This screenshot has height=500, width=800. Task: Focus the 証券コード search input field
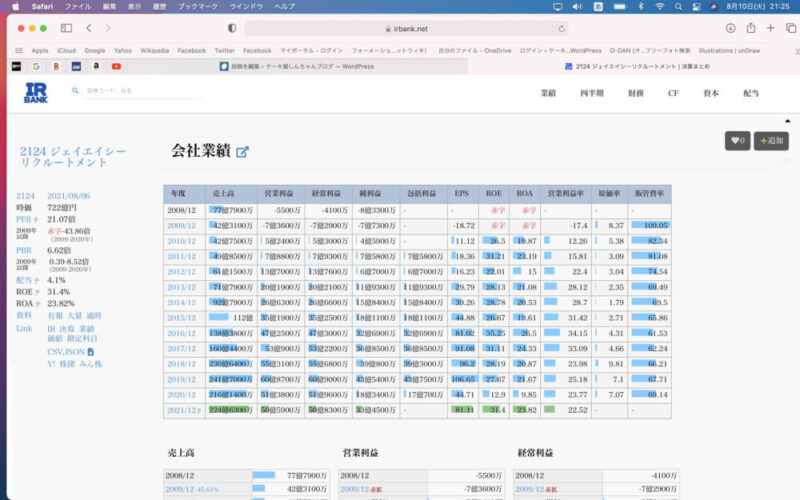coord(144,90)
